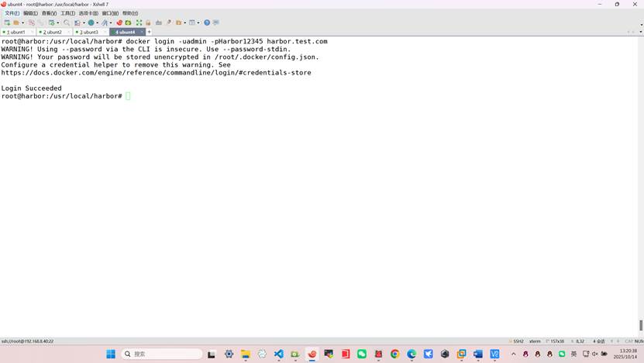Viewport: 644px width, 363px height.
Task: Click the script toolbar icon
Action: point(169,22)
